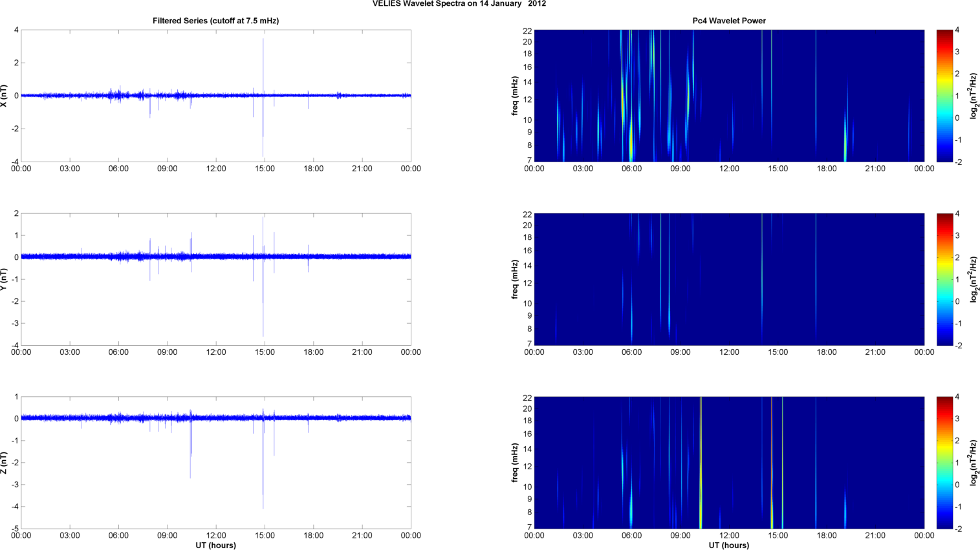
Task: Click the Z (nT) axis label
Action: [x=5, y=463]
